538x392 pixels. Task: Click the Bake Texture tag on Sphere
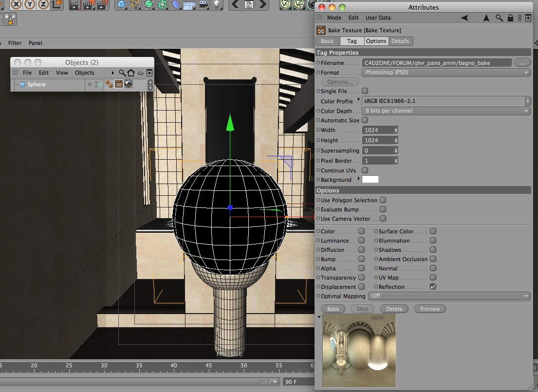pyautogui.click(x=118, y=84)
